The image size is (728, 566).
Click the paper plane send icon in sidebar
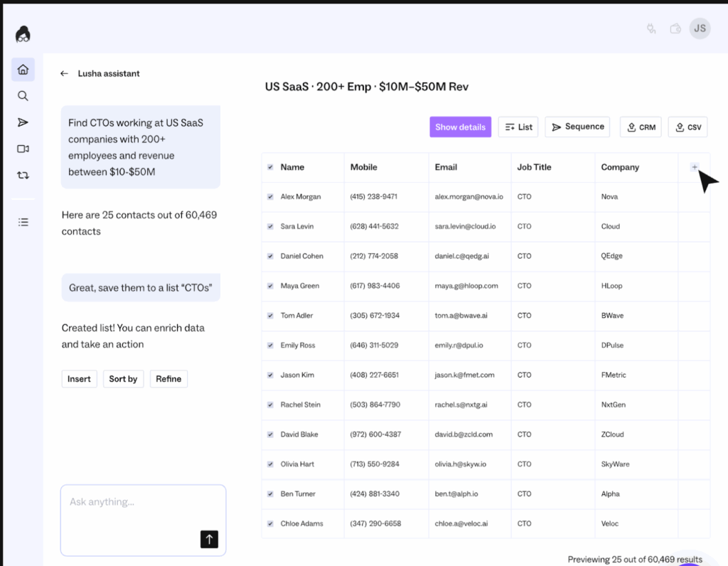point(23,122)
